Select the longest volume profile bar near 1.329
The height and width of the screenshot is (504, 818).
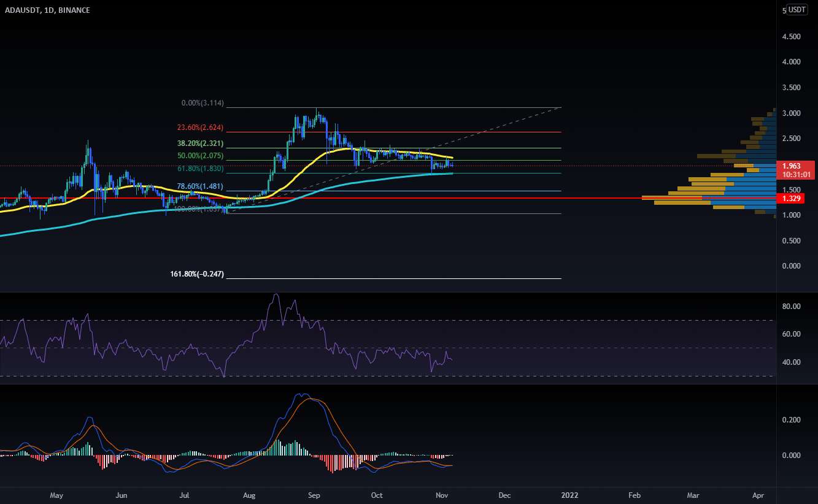coord(709,198)
